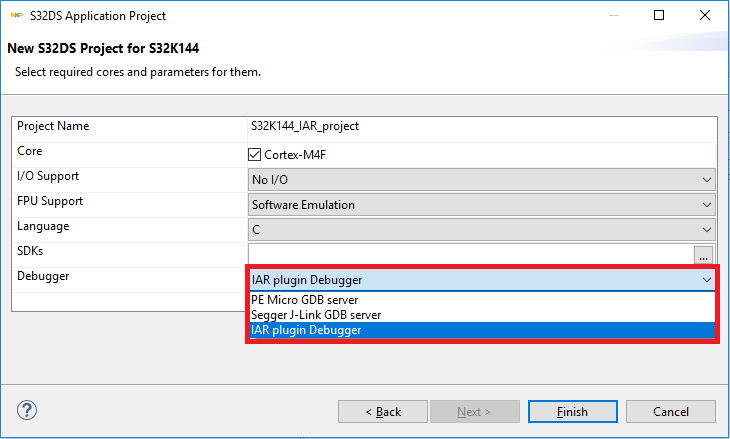
Task: Expand the I/O Support dropdown
Action: pos(482,180)
